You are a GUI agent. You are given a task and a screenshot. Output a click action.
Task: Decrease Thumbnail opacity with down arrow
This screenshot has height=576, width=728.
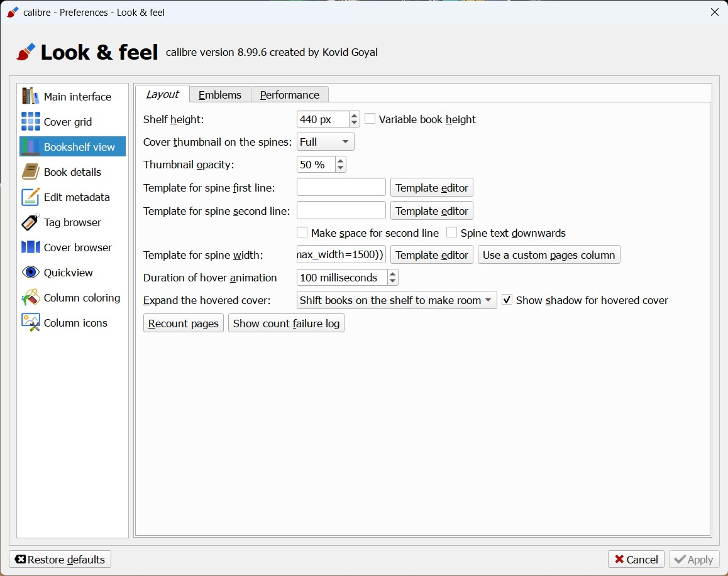coord(340,168)
